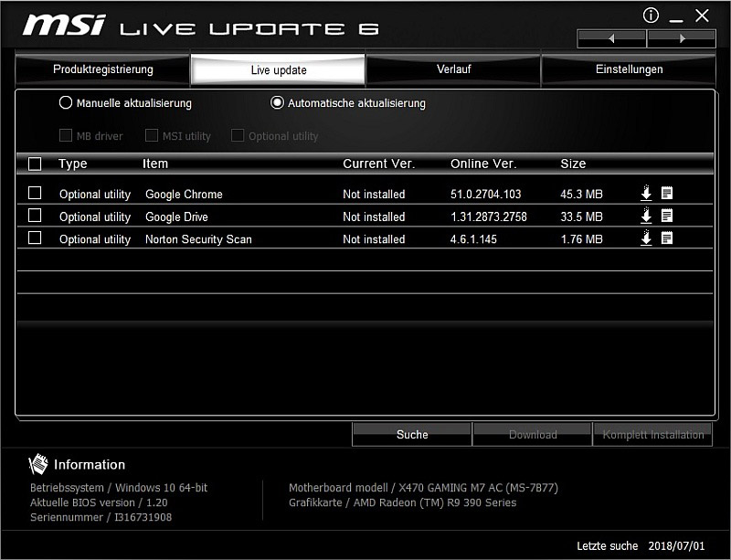Image resolution: width=731 pixels, height=560 pixels.
Task: Toggle the Optional utility filter checkbox
Action: pos(238,136)
